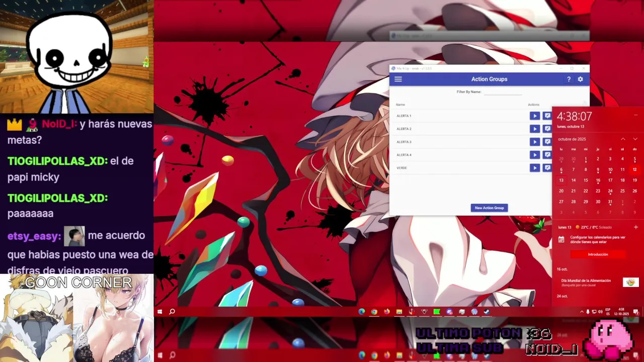
Task: Click the microphone tray icon
Action: (x=588, y=312)
